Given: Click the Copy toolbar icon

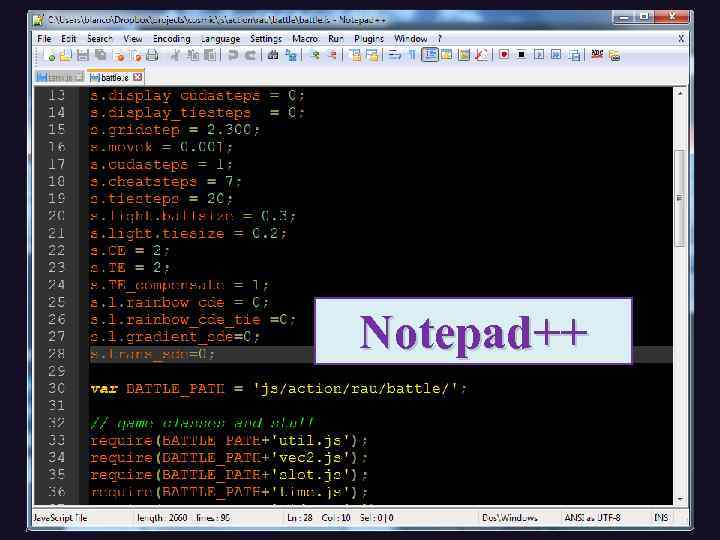Looking at the screenshot, I should pos(193,56).
